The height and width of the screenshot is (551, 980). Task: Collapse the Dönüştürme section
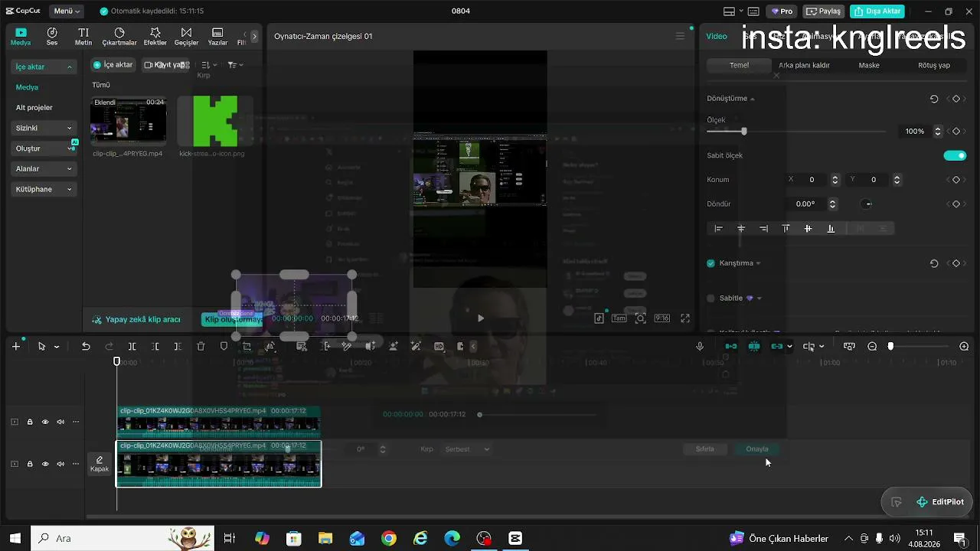[x=752, y=99]
